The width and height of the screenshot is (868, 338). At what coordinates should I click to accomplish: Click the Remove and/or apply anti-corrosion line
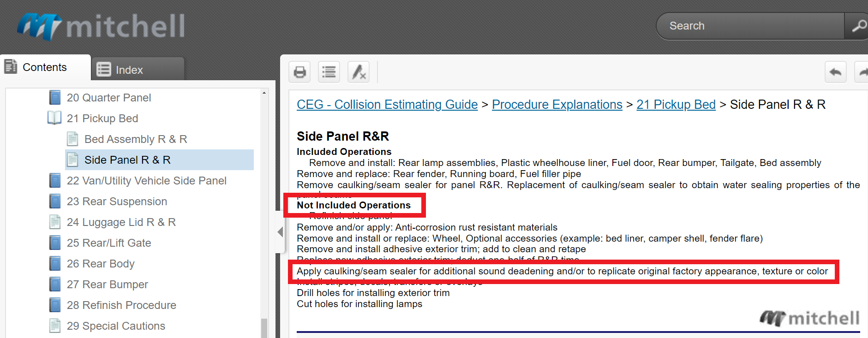(x=427, y=227)
